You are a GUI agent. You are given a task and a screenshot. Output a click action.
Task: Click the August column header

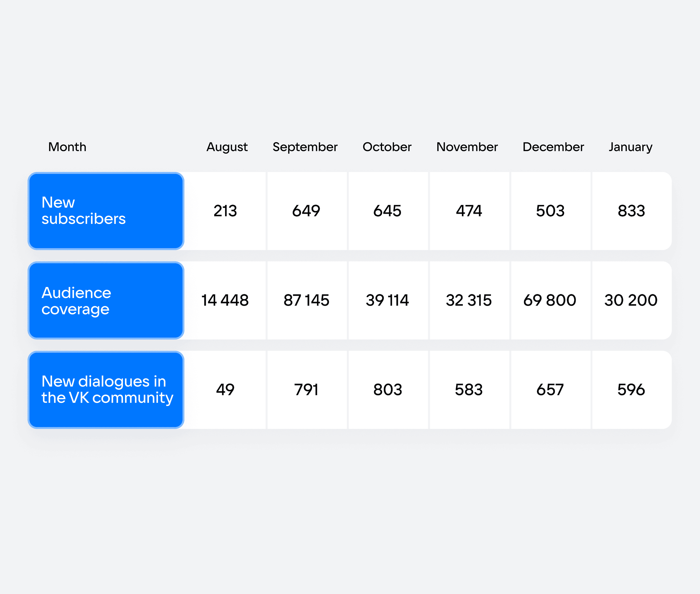point(227,147)
